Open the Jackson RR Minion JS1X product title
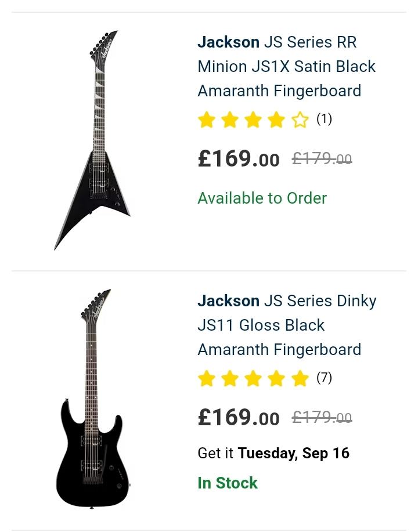This screenshot has height=532, width=418. (x=286, y=66)
